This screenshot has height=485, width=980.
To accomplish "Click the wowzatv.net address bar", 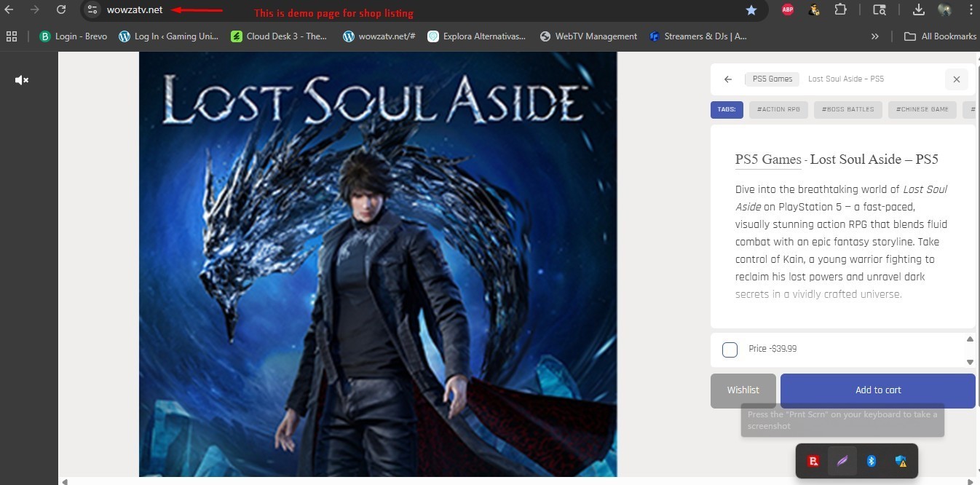I will point(135,10).
